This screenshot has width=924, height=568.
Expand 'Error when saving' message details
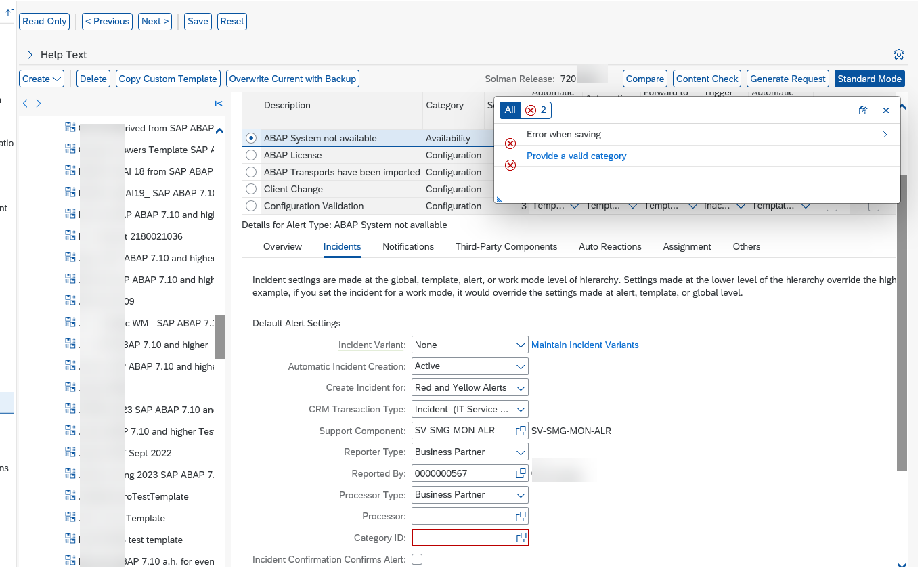pos(885,135)
